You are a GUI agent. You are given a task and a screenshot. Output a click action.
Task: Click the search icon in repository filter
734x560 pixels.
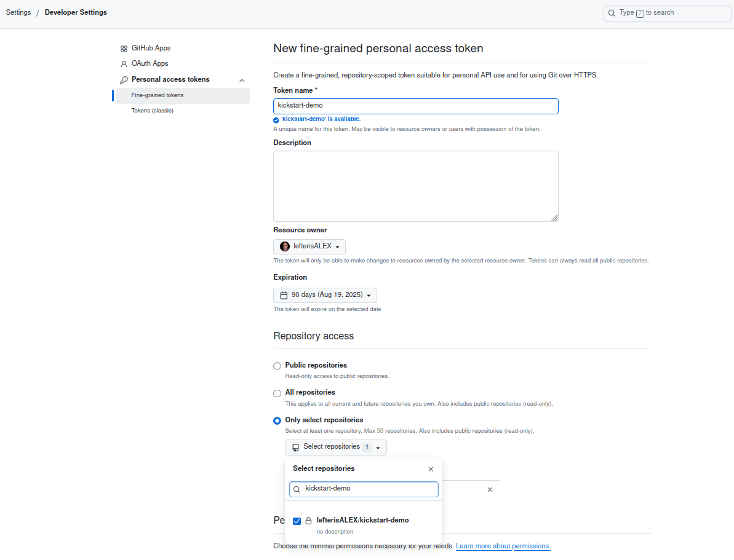tap(297, 489)
